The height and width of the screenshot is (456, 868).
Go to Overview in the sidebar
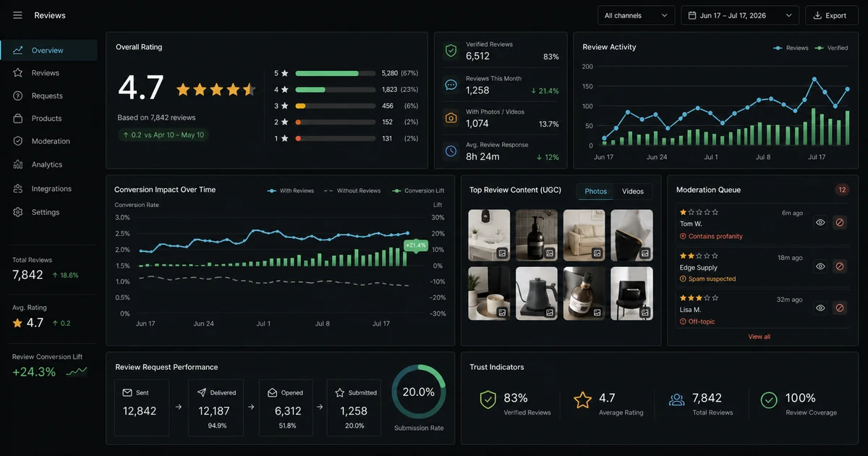click(48, 50)
